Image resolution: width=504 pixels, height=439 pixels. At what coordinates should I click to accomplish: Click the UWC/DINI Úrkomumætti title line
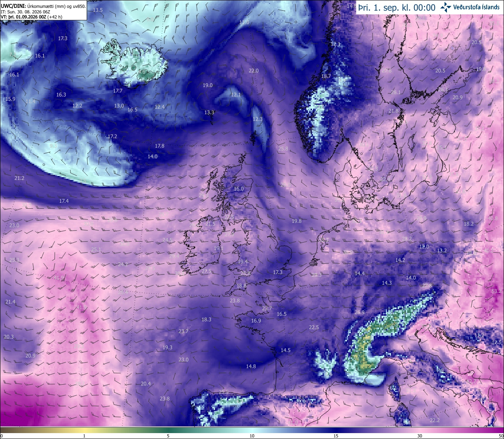(43, 6)
